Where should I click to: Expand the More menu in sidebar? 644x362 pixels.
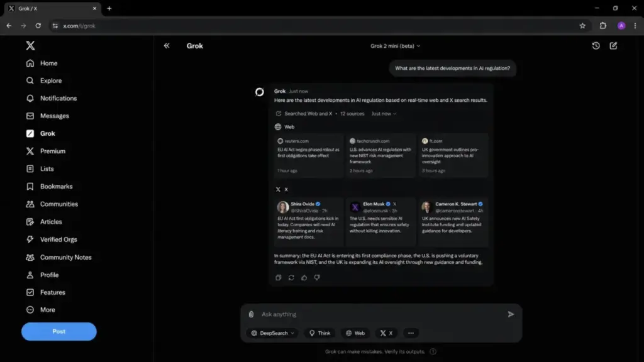[41, 310]
